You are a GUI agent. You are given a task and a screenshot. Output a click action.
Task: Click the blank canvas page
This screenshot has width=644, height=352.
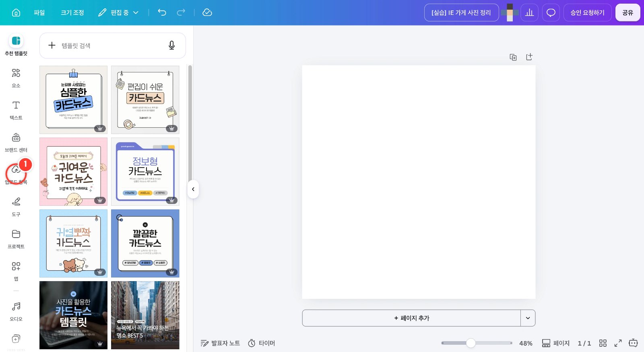click(419, 182)
